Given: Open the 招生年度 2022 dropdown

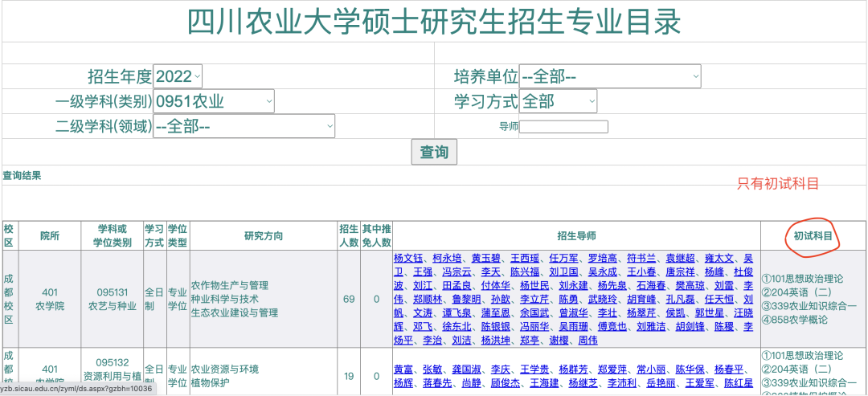Looking at the screenshot, I should point(178,76).
